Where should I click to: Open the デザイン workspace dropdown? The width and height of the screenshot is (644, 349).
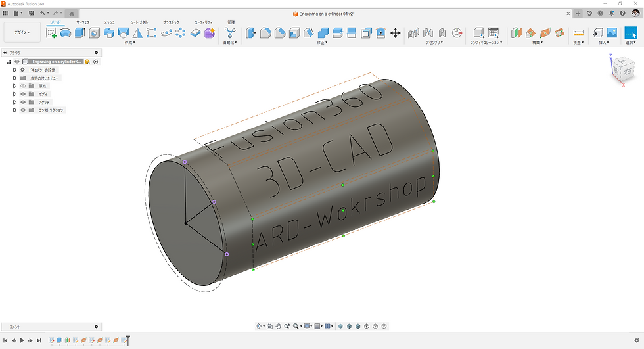click(22, 32)
